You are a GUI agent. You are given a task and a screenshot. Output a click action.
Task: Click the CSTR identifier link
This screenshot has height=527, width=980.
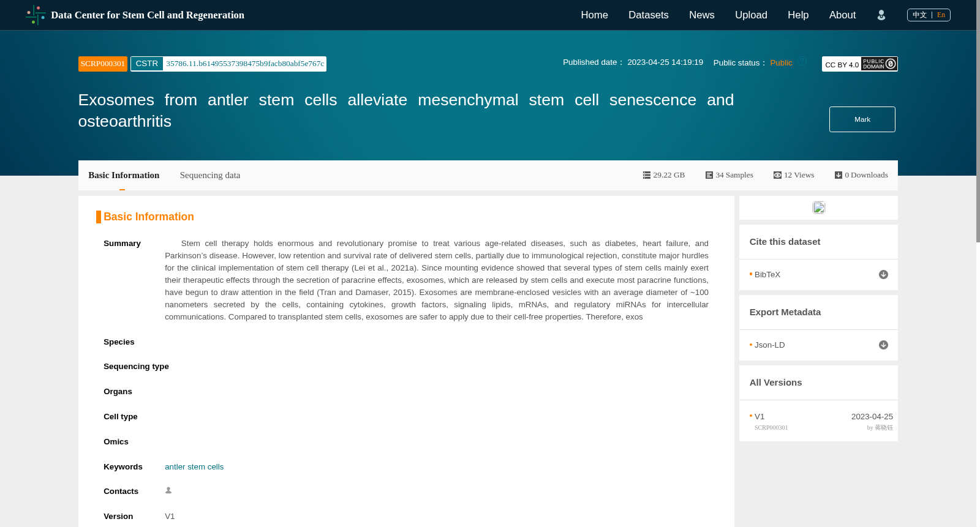pos(228,64)
